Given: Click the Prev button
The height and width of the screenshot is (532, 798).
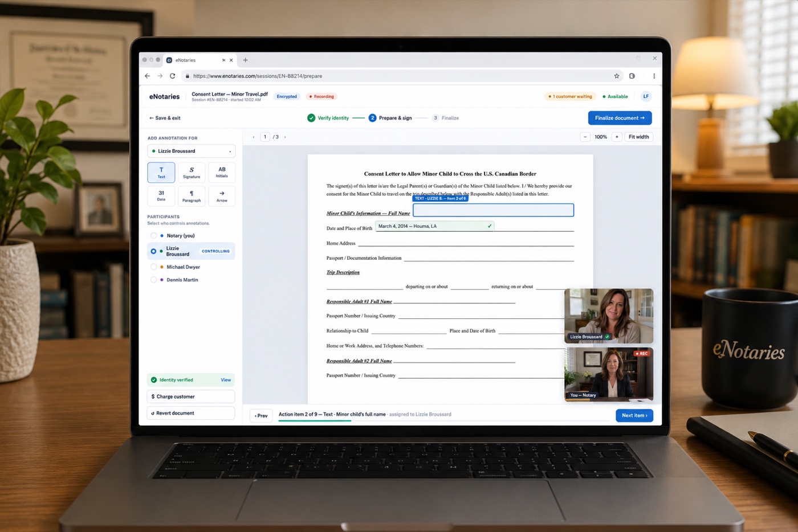Looking at the screenshot, I should pyautogui.click(x=261, y=416).
